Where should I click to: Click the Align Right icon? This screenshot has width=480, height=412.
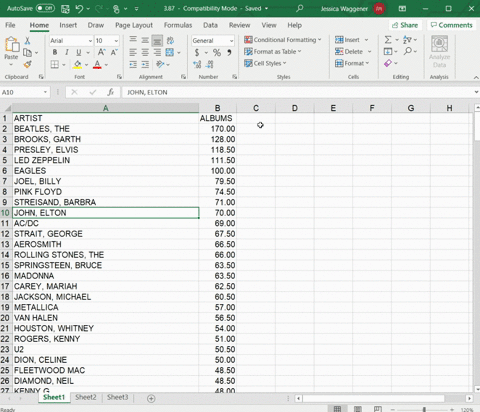pos(157,52)
